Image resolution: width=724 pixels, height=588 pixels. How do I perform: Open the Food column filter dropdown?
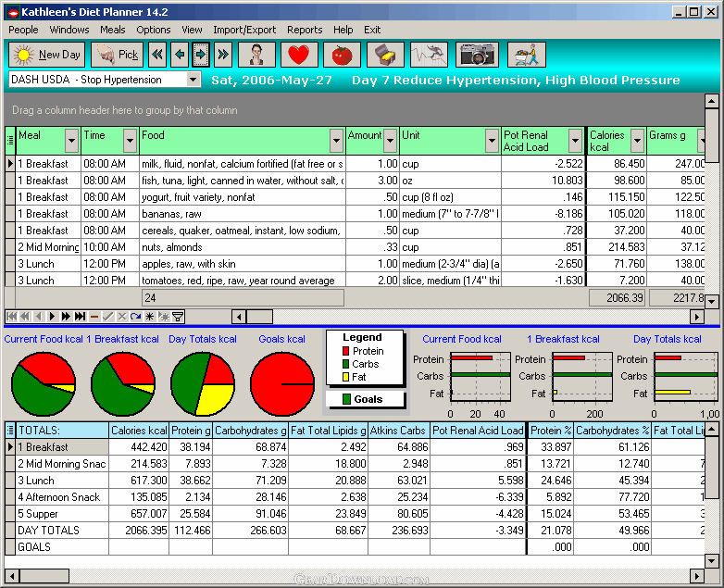click(x=337, y=141)
